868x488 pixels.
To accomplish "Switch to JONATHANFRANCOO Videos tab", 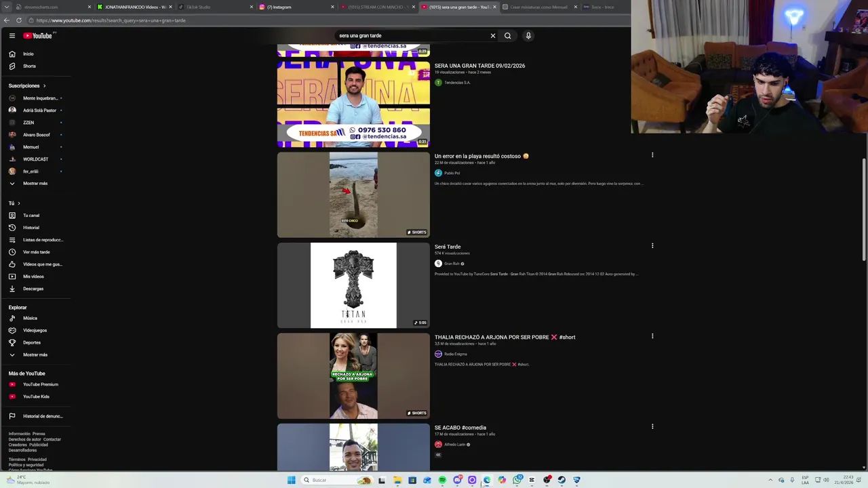I will [x=134, y=7].
